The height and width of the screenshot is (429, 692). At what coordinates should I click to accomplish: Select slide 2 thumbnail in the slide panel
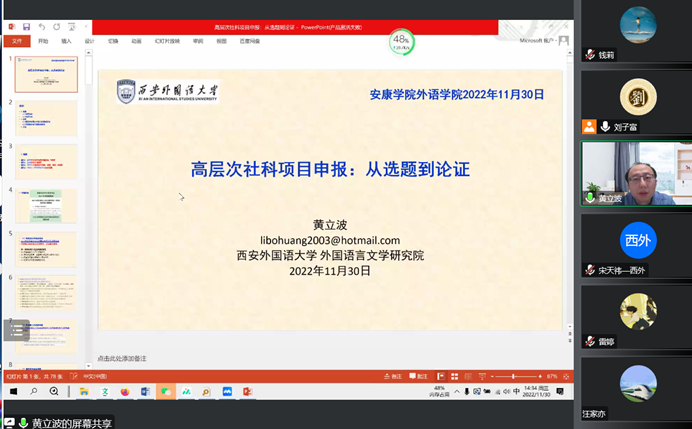[x=46, y=118]
